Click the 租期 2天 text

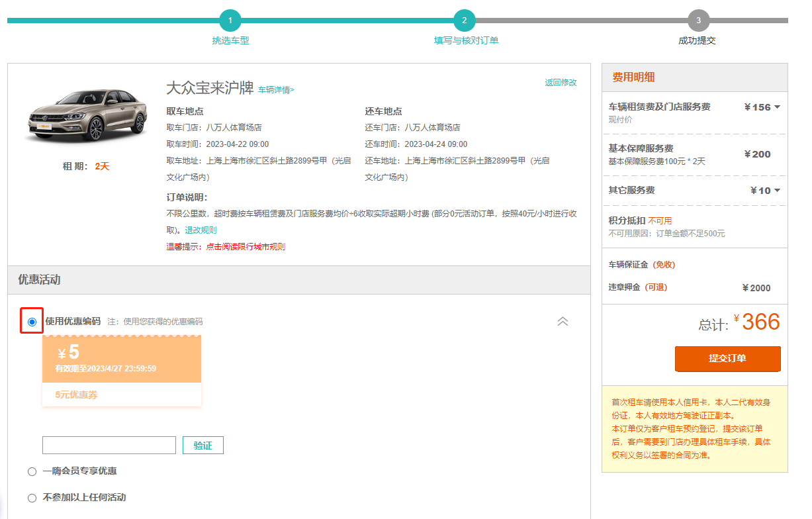coord(86,166)
